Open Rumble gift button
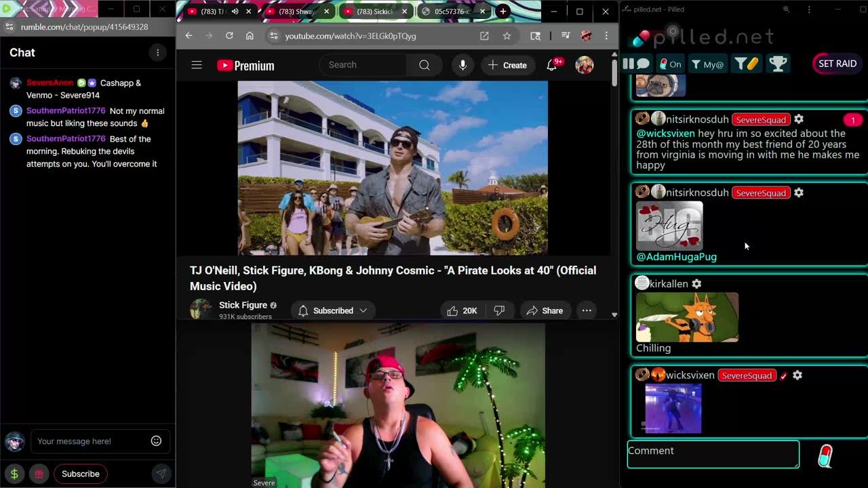This screenshot has height=488, width=868. coord(39,474)
